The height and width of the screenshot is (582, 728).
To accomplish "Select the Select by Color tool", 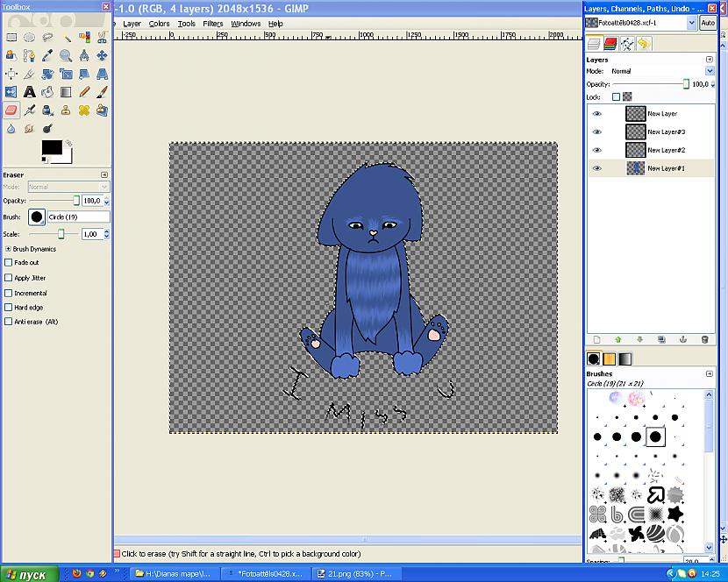I will click(84, 37).
